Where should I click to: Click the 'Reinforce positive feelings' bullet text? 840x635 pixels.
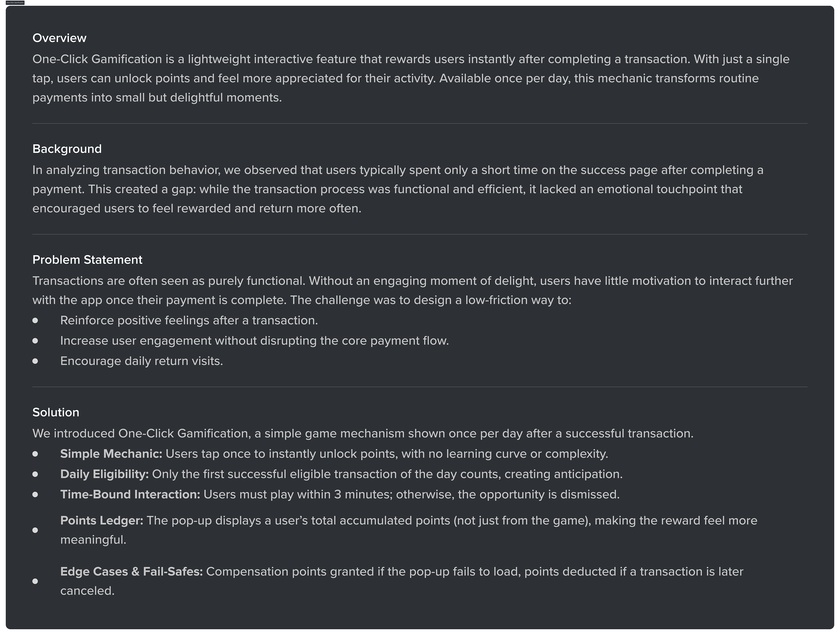click(189, 321)
